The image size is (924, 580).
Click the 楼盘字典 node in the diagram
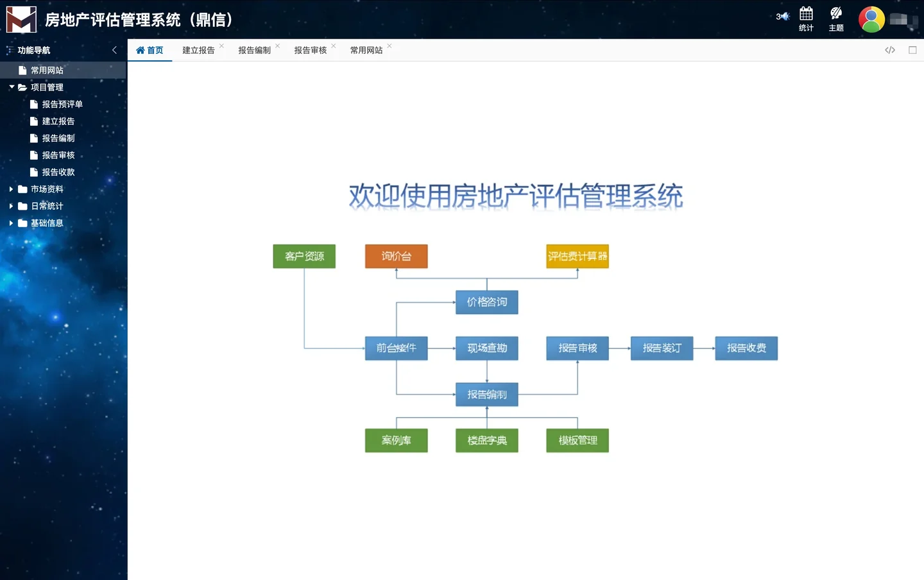[486, 440]
